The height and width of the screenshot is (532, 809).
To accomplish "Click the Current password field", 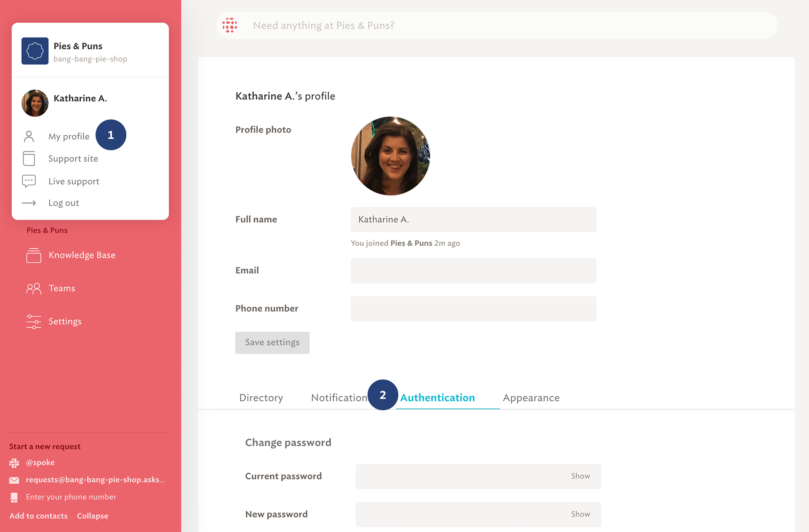I will click(x=478, y=476).
